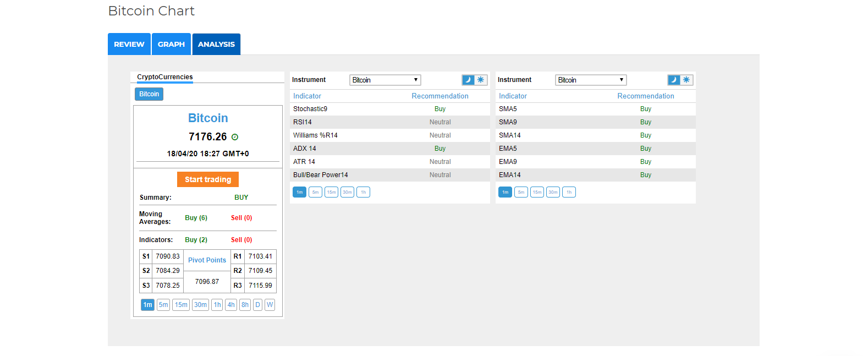Select 1m timeframe in summary panel
The image size is (868, 356).
click(x=147, y=305)
